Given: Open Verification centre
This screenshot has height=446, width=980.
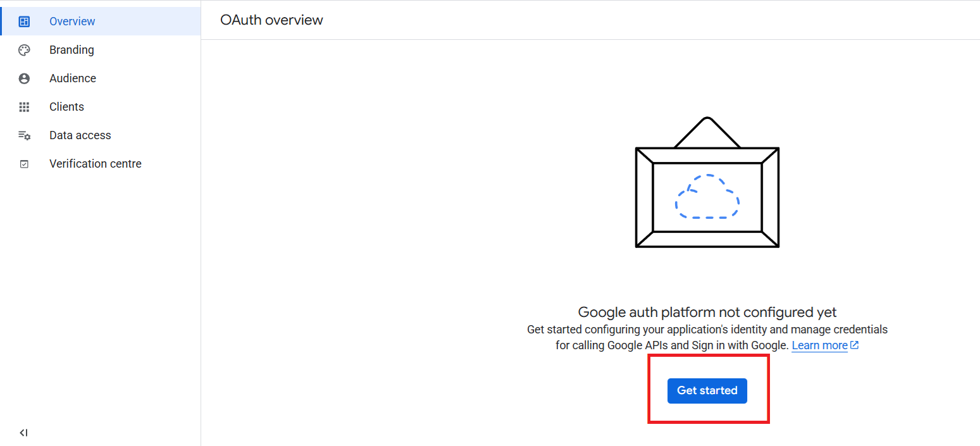Looking at the screenshot, I should [x=100, y=164].
